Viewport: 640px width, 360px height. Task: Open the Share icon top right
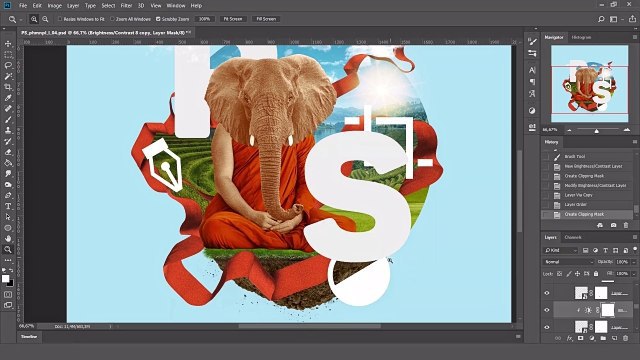pos(632,19)
